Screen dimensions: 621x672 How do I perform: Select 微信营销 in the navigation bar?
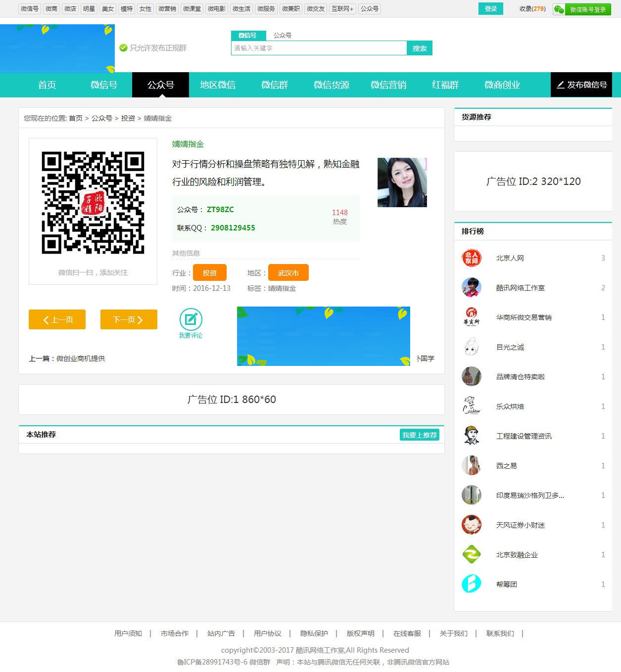388,85
